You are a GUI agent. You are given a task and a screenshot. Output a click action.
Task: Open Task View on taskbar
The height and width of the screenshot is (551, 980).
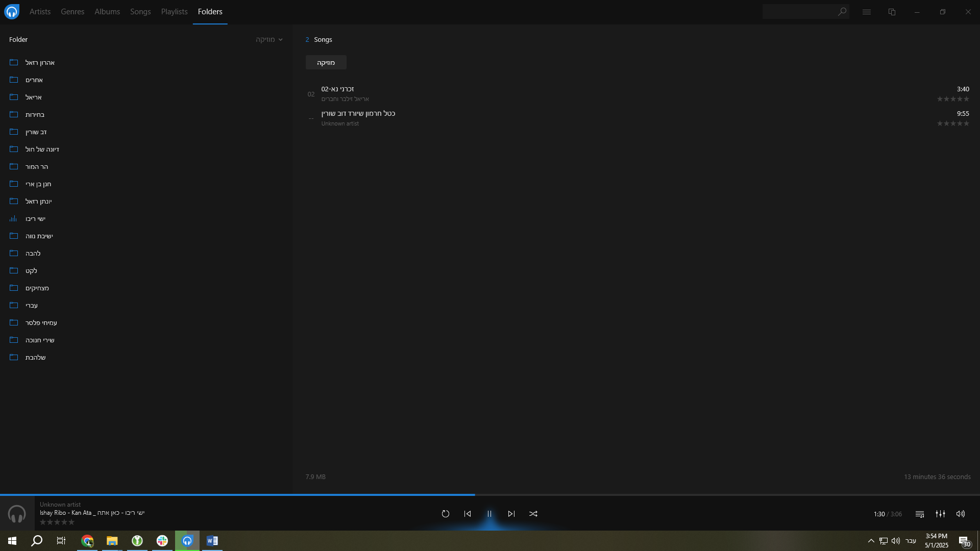tap(61, 541)
